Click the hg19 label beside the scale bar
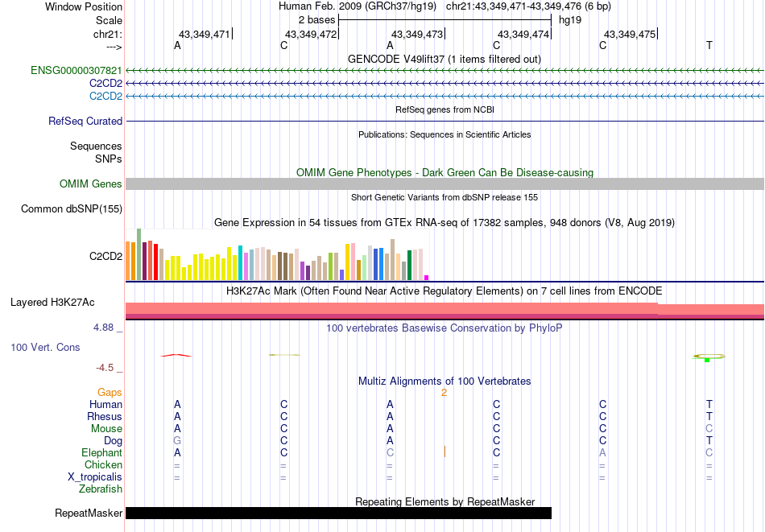Image resolution: width=765 pixels, height=532 pixels. [570, 20]
